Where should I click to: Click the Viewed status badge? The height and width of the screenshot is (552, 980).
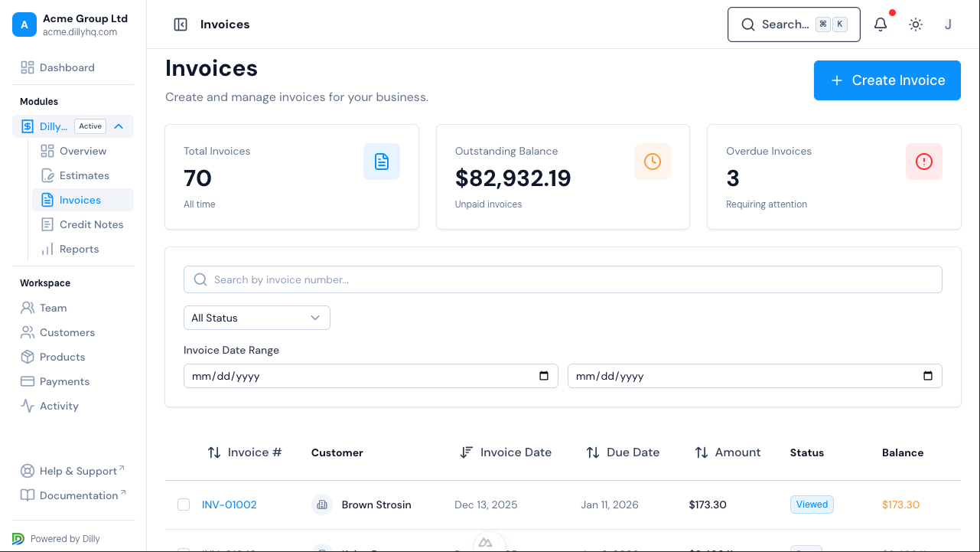click(812, 505)
